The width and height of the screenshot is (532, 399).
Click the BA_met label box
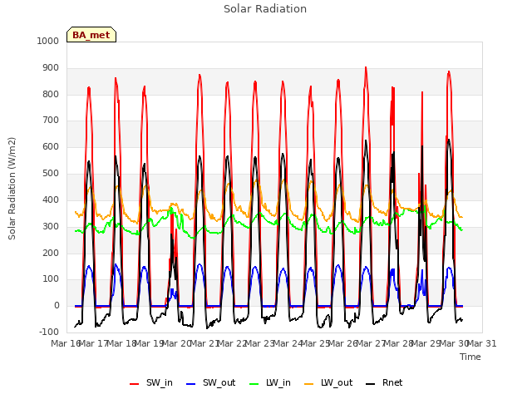91,35
